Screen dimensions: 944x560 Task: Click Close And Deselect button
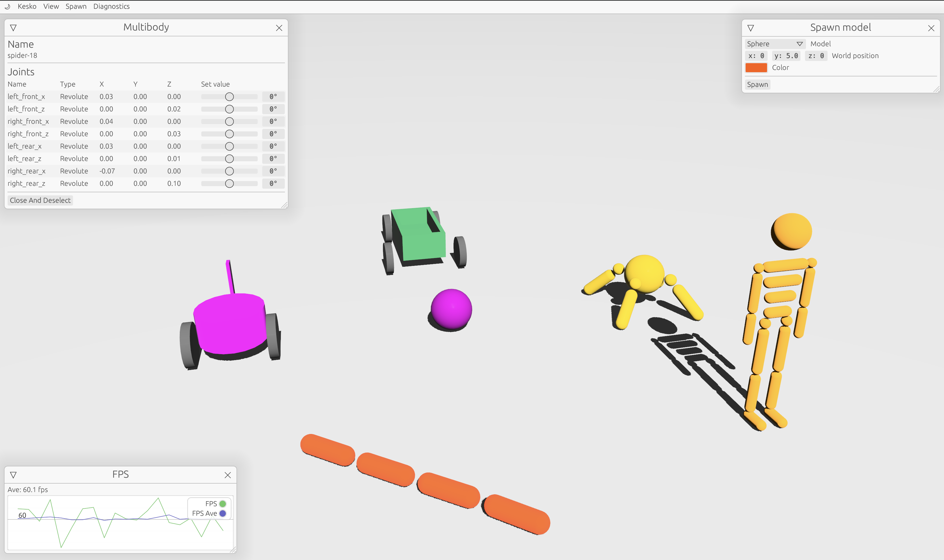click(40, 200)
